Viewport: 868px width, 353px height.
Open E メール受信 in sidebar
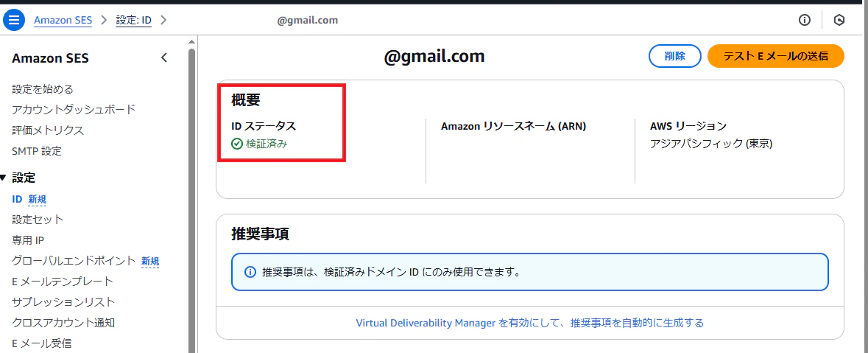point(41,343)
